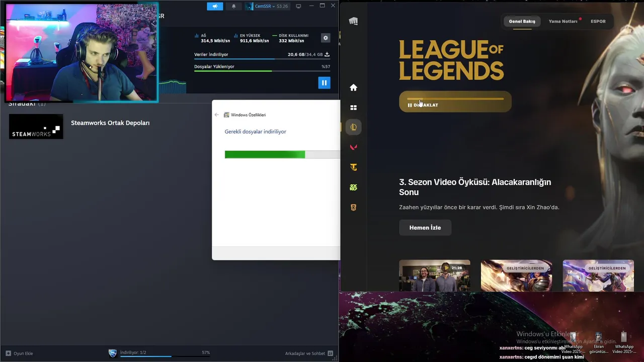Click the Dosyalar Yükleniyor progress bar
Screen dimensions: 644x362
point(262,71)
